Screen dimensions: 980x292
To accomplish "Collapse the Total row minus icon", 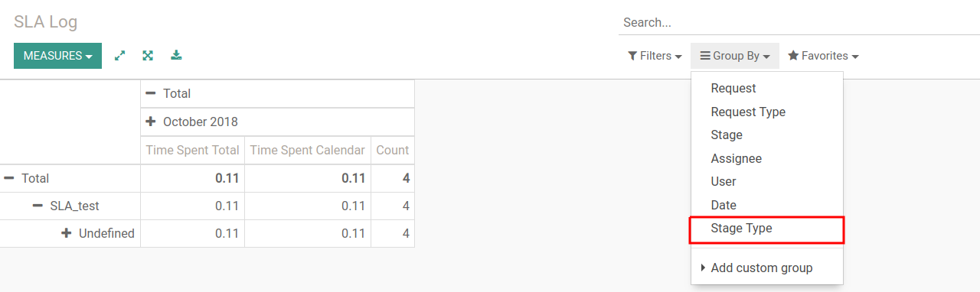I will [x=9, y=178].
